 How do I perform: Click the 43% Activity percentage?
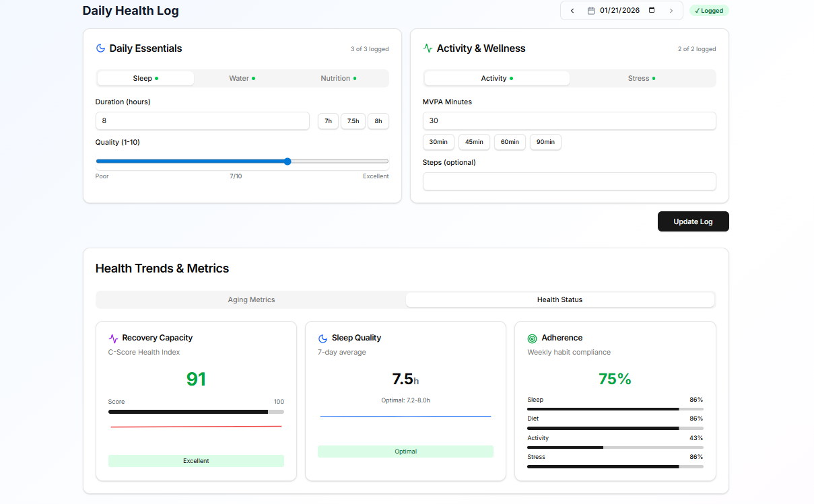(x=696, y=438)
